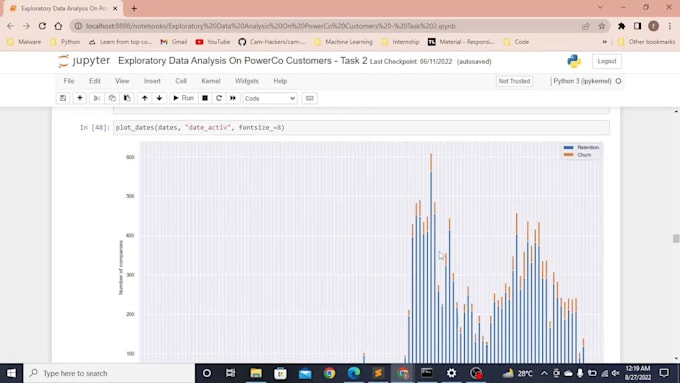Save notebook with the floppy disk icon
This screenshot has height=383, width=680.
click(x=63, y=98)
